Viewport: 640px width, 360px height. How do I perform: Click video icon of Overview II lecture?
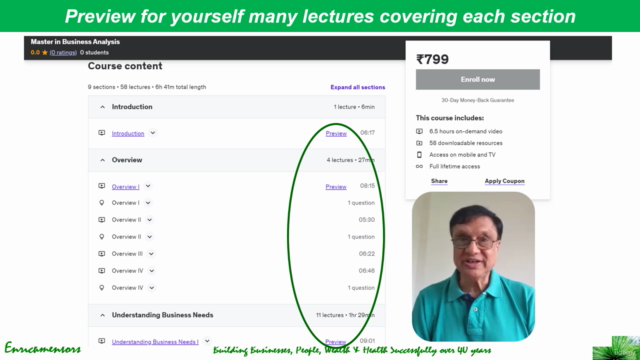point(102,220)
